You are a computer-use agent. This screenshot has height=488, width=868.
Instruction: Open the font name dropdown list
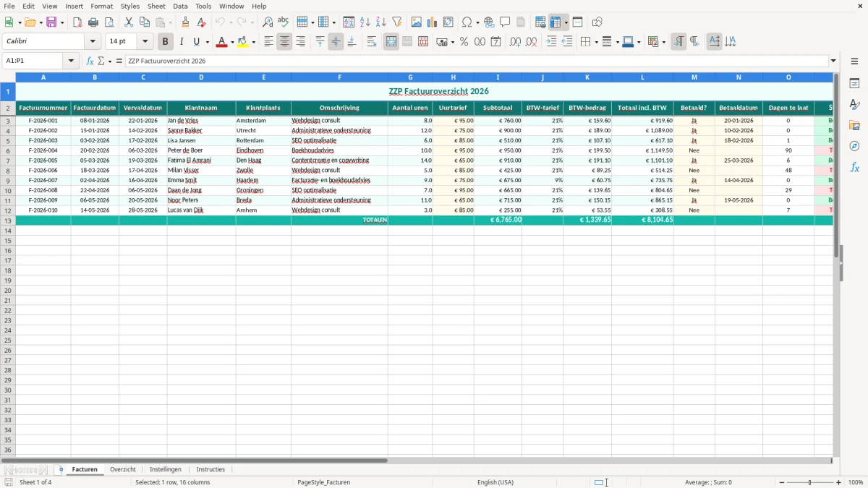tap(93, 42)
